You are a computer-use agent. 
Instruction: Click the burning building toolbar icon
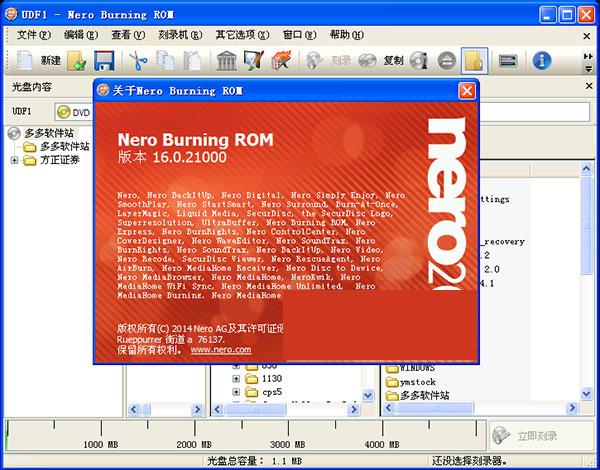(x=281, y=60)
